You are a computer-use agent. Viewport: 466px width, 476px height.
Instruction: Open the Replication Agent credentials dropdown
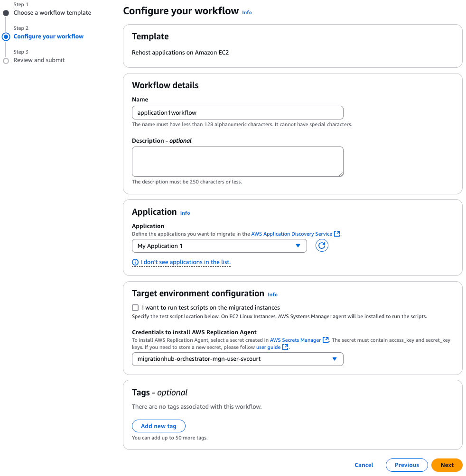[237, 359]
